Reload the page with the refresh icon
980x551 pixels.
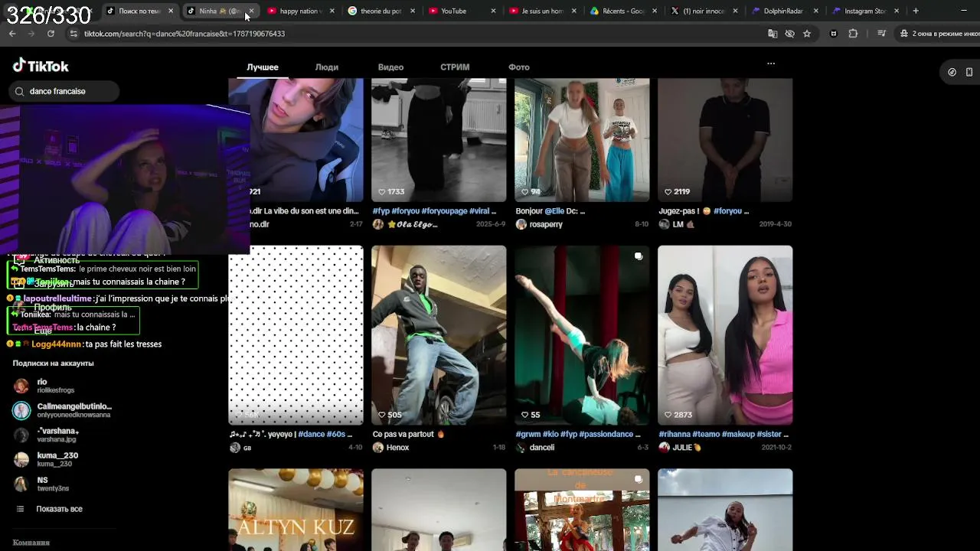pos(51,34)
